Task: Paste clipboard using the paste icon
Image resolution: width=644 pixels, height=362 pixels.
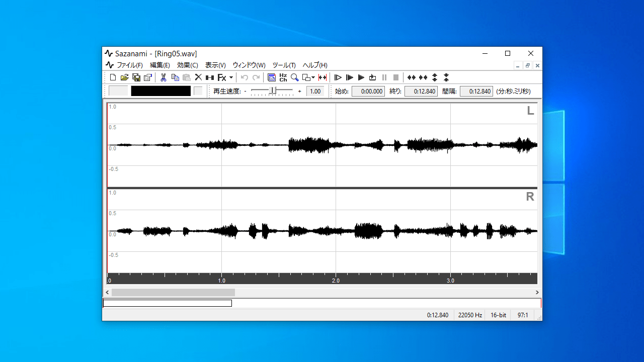Action: [x=187, y=77]
